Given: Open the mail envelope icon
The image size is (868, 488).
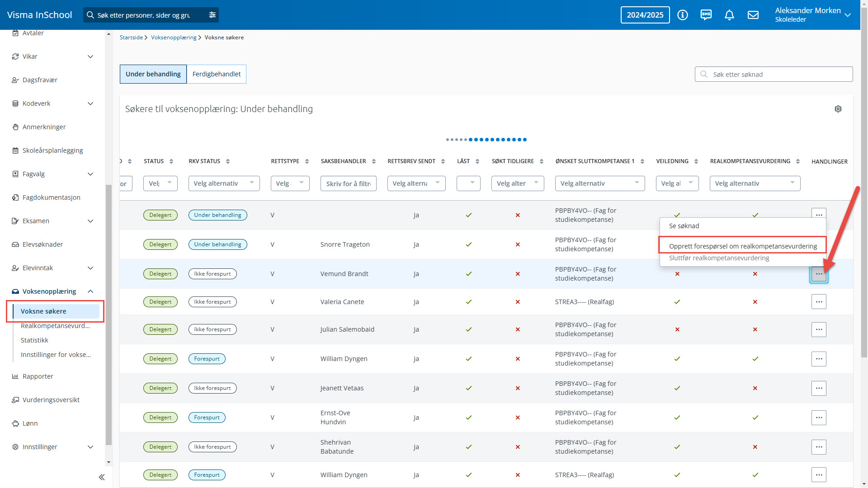Looking at the screenshot, I should (753, 15).
